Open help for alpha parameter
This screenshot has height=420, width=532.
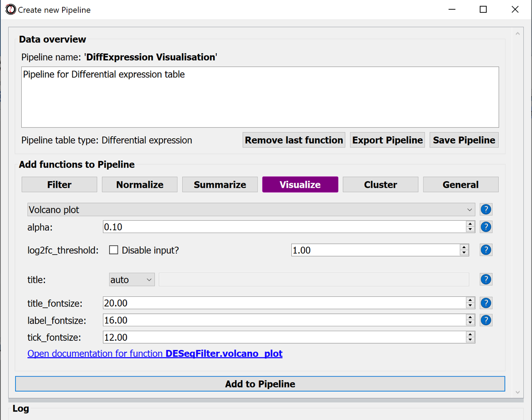(486, 227)
